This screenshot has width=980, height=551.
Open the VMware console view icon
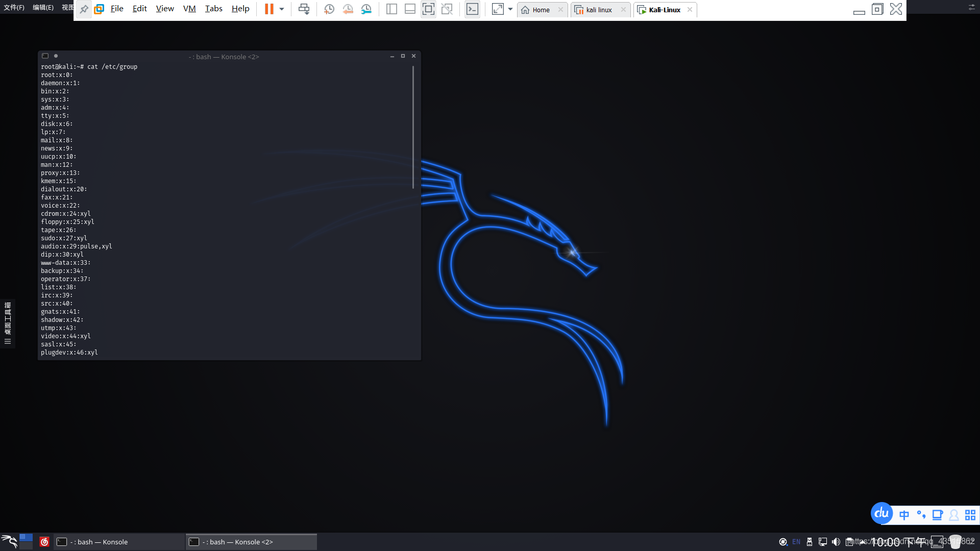(x=473, y=9)
